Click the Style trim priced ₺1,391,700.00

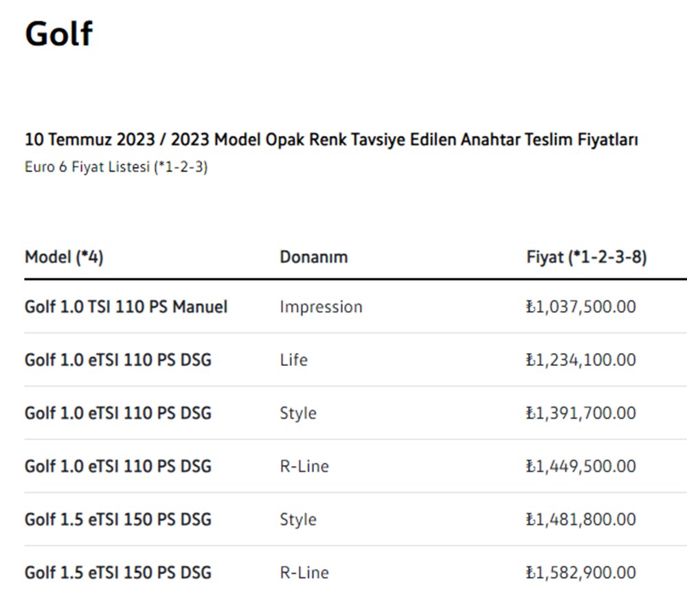pos(297,413)
